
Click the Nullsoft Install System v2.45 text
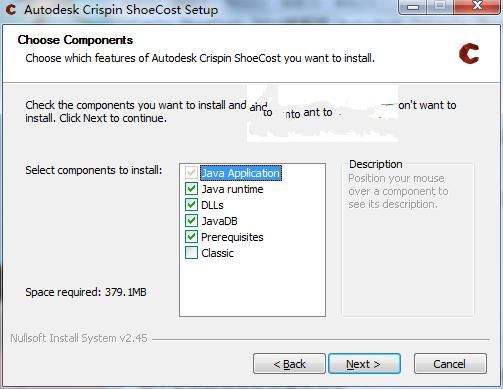pyautogui.click(x=79, y=338)
